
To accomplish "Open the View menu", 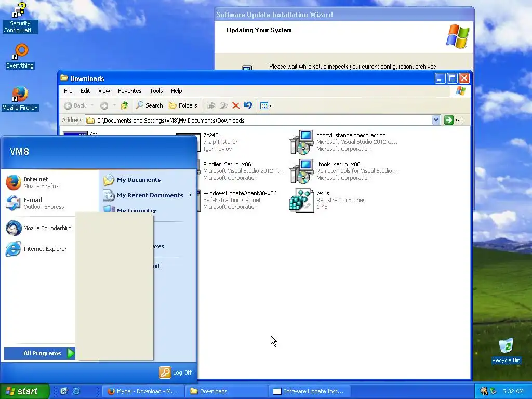I will click(104, 91).
